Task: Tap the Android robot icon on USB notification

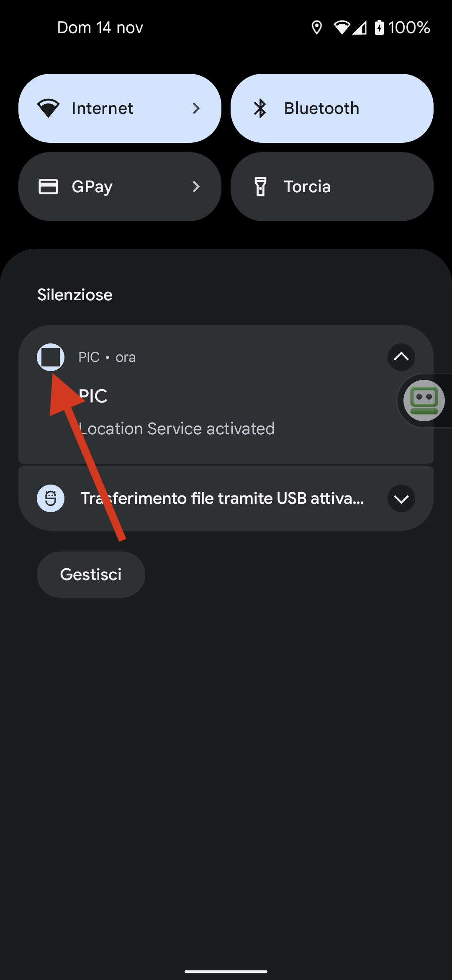Action: click(x=51, y=498)
